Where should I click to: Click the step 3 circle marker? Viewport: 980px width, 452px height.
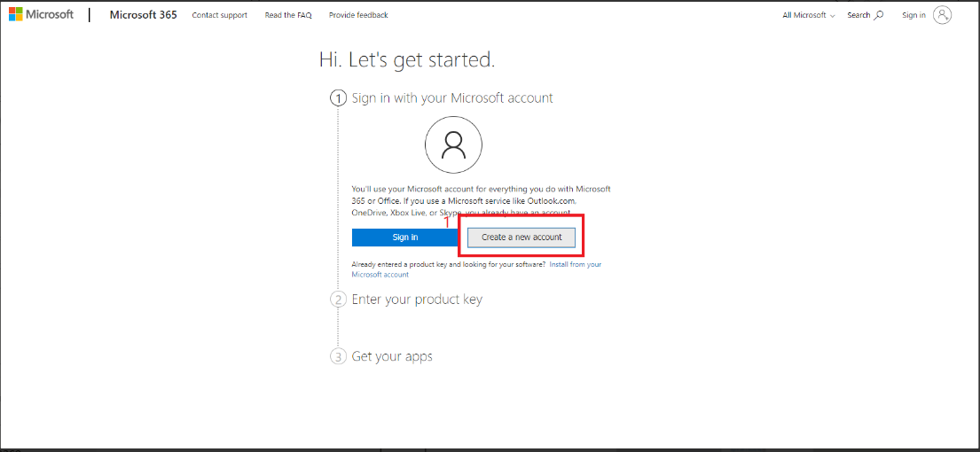tap(338, 356)
